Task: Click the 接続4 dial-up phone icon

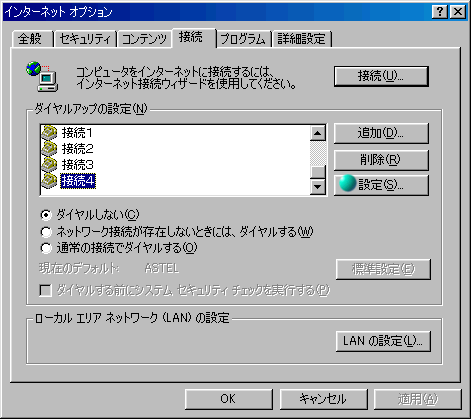Action: coord(49,181)
